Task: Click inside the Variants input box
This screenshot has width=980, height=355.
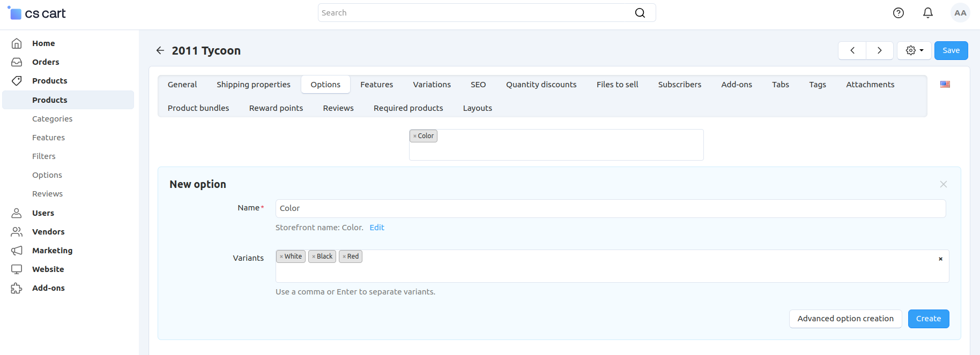Action: tap(612, 266)
